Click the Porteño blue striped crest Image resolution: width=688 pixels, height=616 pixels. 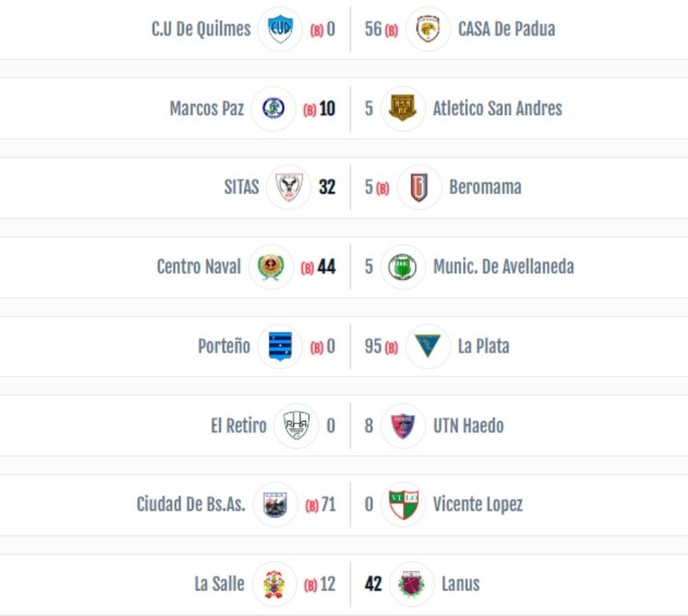click(x=280, y=346)
